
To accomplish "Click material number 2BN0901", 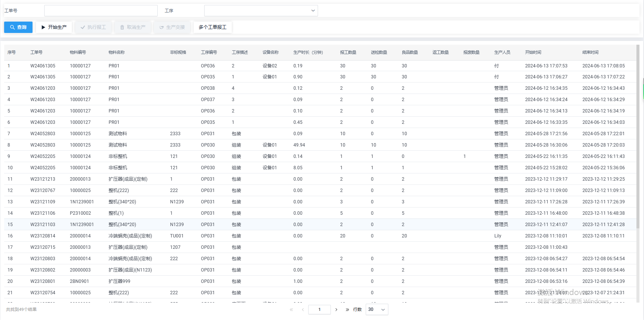I will click(x=79, y=281).
